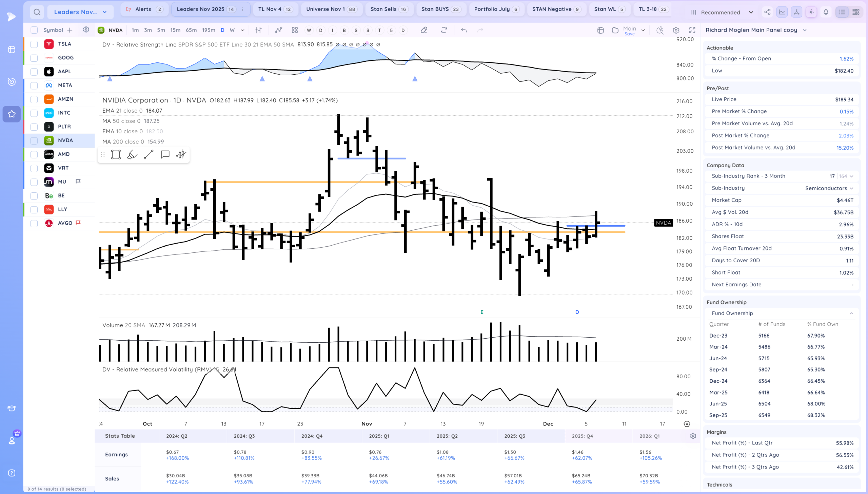Toggle the select-all Symbol checkbox

(34, 30)
